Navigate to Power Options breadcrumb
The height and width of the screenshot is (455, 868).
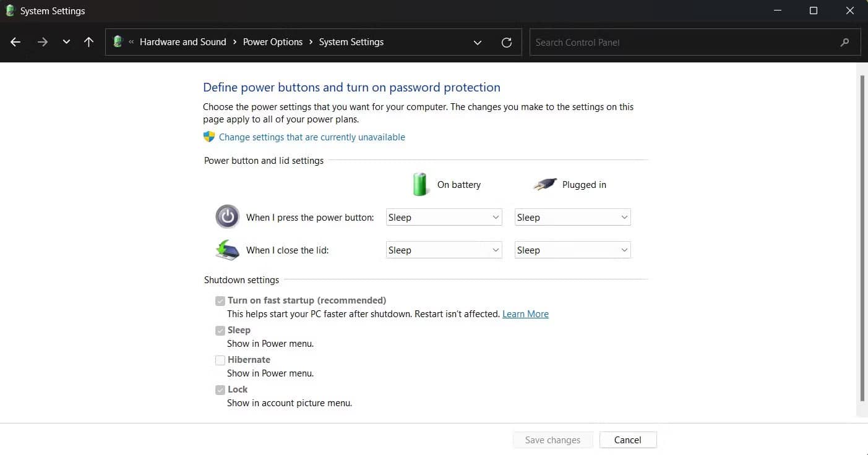point(273,41)
